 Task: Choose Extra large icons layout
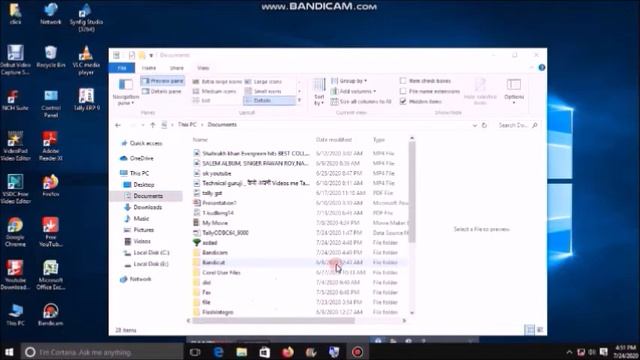[x=218, y=82]
